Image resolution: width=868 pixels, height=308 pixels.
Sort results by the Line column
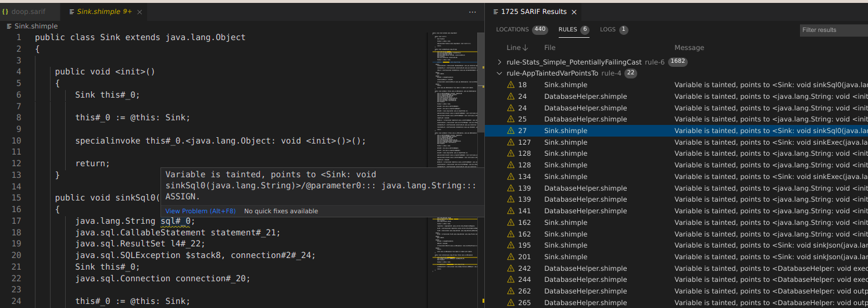pos(517,48)
